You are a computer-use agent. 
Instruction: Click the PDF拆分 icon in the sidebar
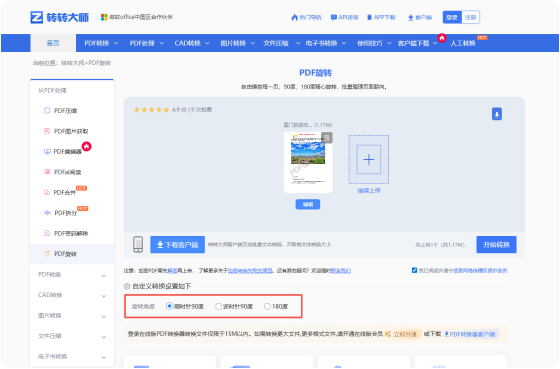click(47, 213)
